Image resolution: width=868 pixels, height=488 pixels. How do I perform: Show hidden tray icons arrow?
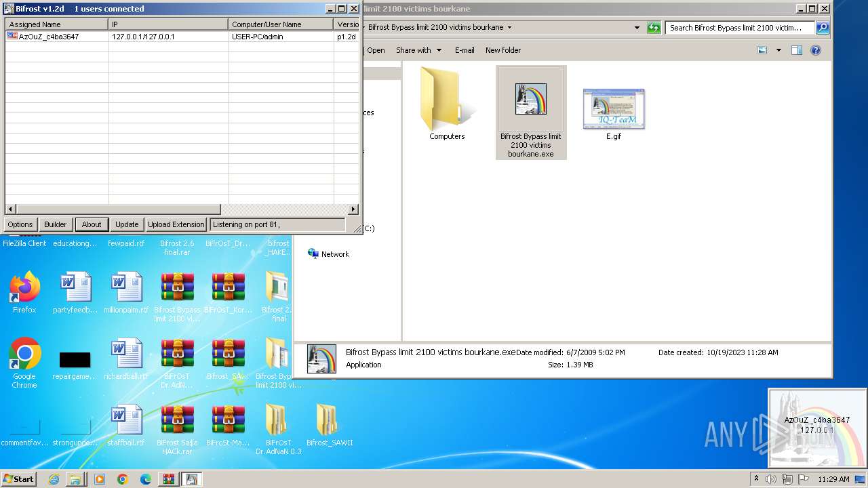756,479
